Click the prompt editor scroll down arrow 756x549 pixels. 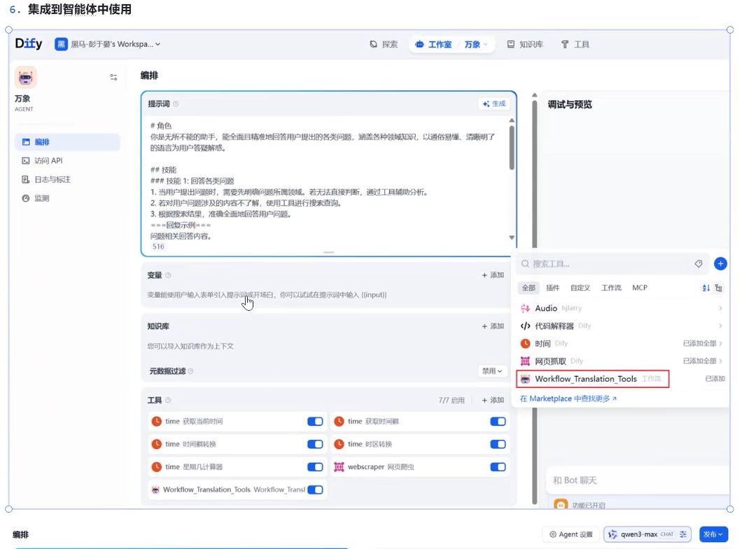pyautogui.click(x=512, y=237)
